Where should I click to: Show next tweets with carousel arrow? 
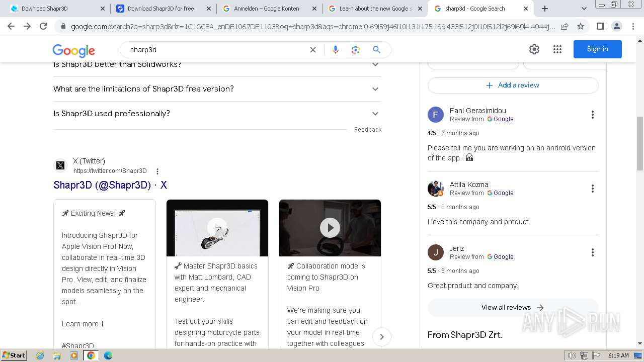coord(382,337)
